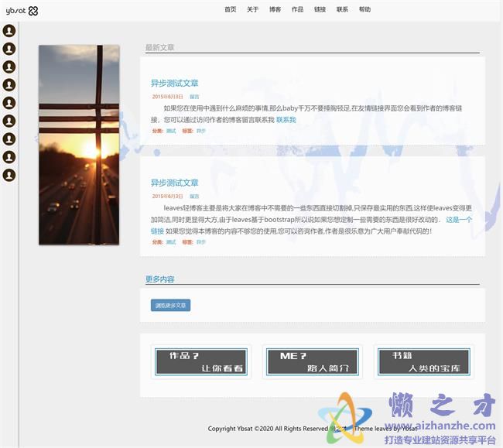
Task: Open the 作品? 让你看看 banner
Action: coord(201,362)
